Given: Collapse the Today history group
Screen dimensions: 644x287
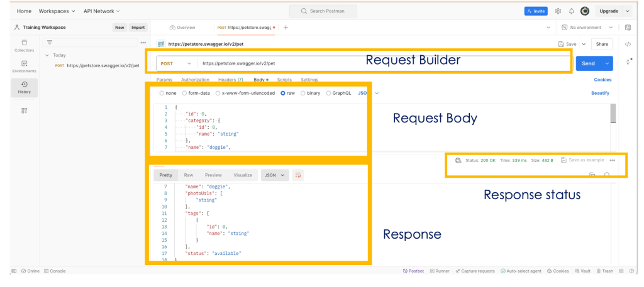Looking at the screenshot, I should point(47,55).
